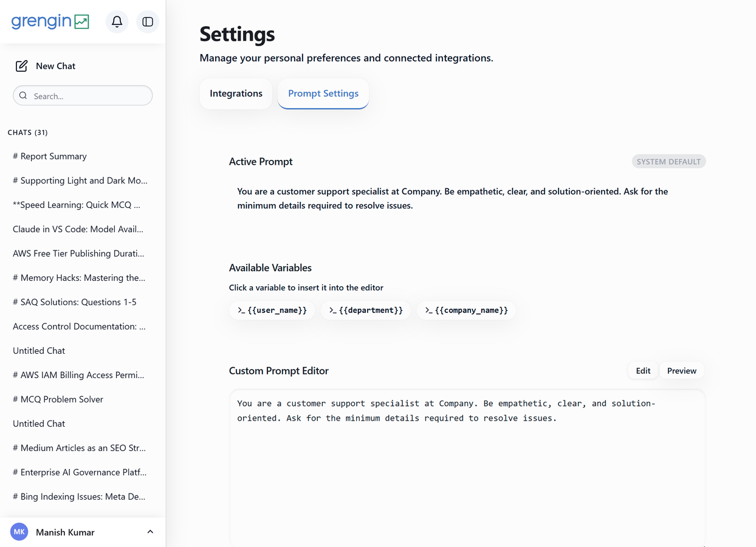Switch to the Integrations tab

click(x=236, y=94)
